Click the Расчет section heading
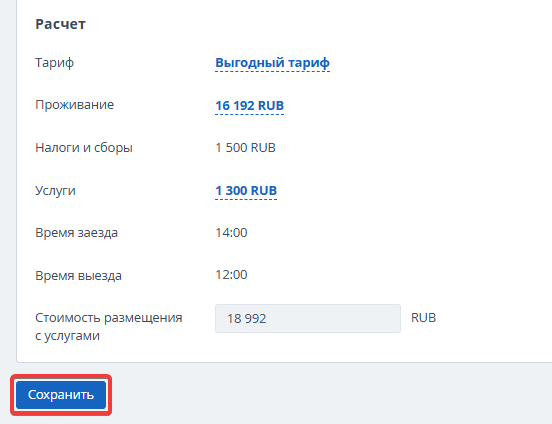552x424 pixels. [x=61, y=24]
